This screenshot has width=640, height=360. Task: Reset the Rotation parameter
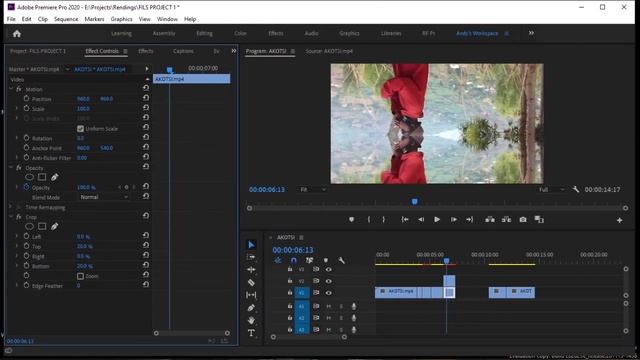click(146, 138)
